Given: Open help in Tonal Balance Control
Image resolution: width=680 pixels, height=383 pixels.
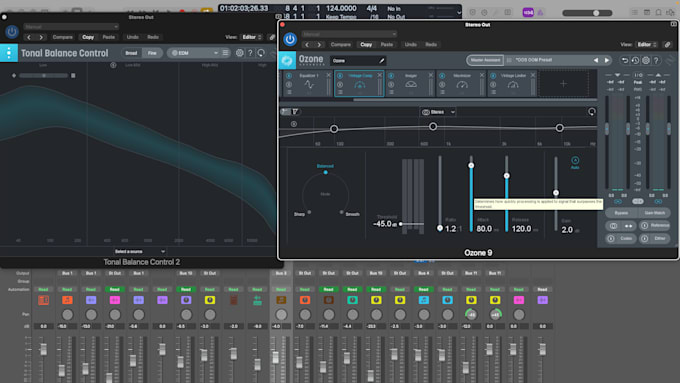Looking at the screenshot, I should (x=250, y=53).
